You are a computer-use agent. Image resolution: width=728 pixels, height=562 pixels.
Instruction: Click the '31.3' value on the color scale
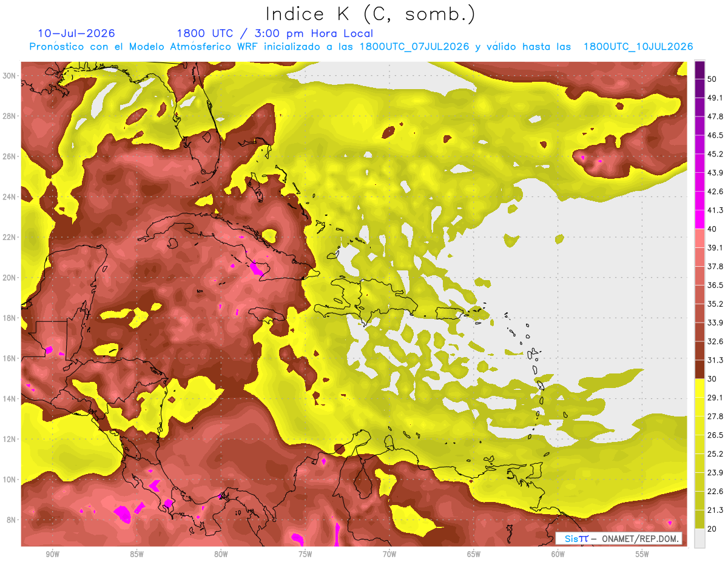click(715, 360)
